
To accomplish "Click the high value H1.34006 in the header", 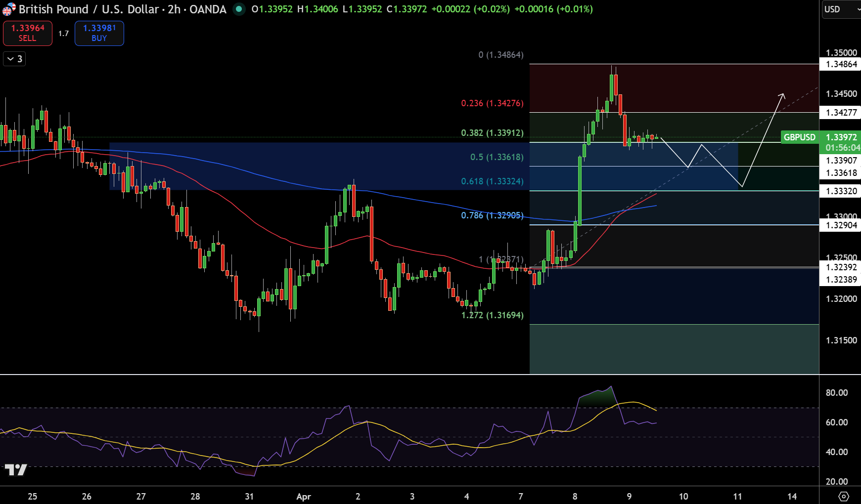I will click(x=317, y=9).
